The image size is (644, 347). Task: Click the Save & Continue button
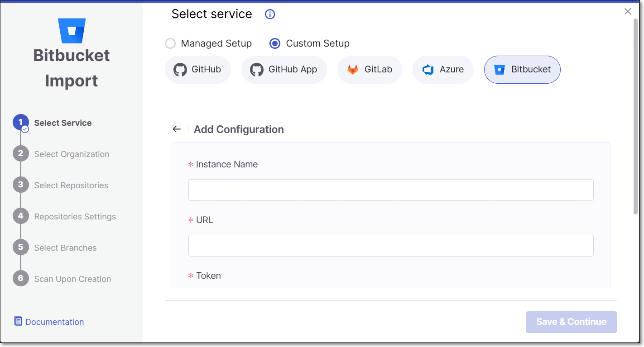tap(572, 322)
